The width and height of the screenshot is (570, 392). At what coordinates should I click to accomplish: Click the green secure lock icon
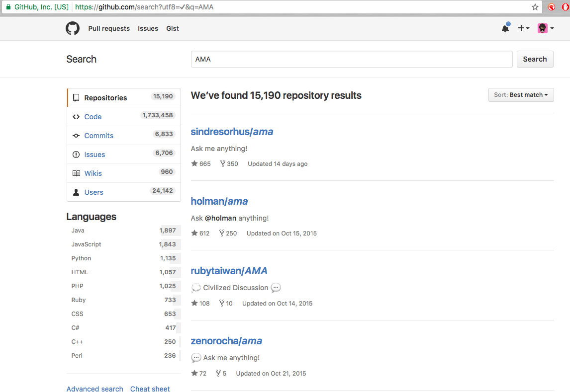point(8,7)
